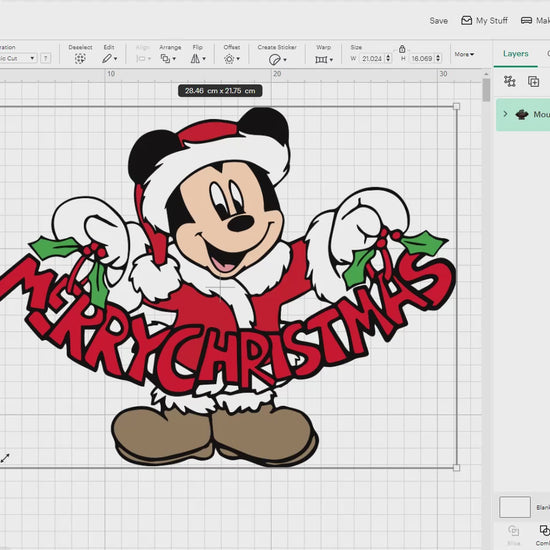Click the diagonal resize arrow icon at canvas left edge
This screenshot has height=550, width=550.
coord(5,458)
